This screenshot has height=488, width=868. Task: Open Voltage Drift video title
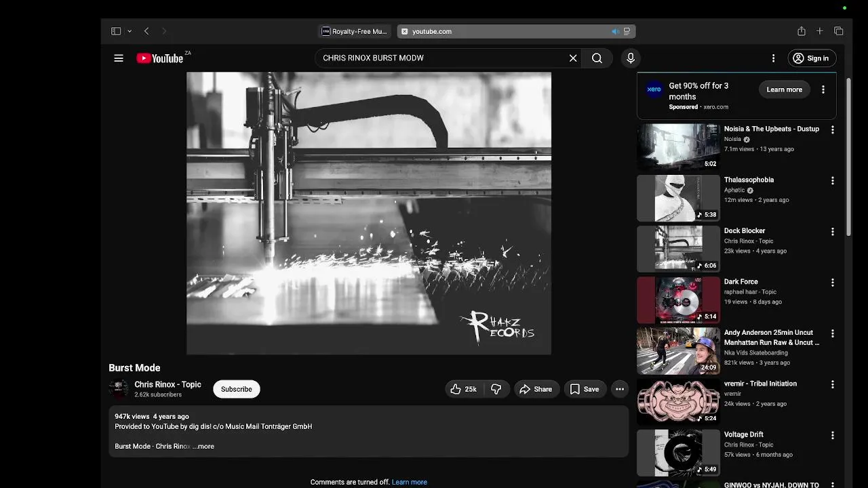click(x=744, y=434)
